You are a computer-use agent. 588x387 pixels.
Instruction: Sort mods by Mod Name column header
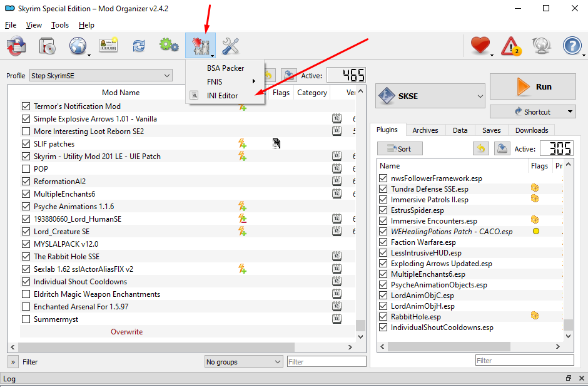coord(121,92)
